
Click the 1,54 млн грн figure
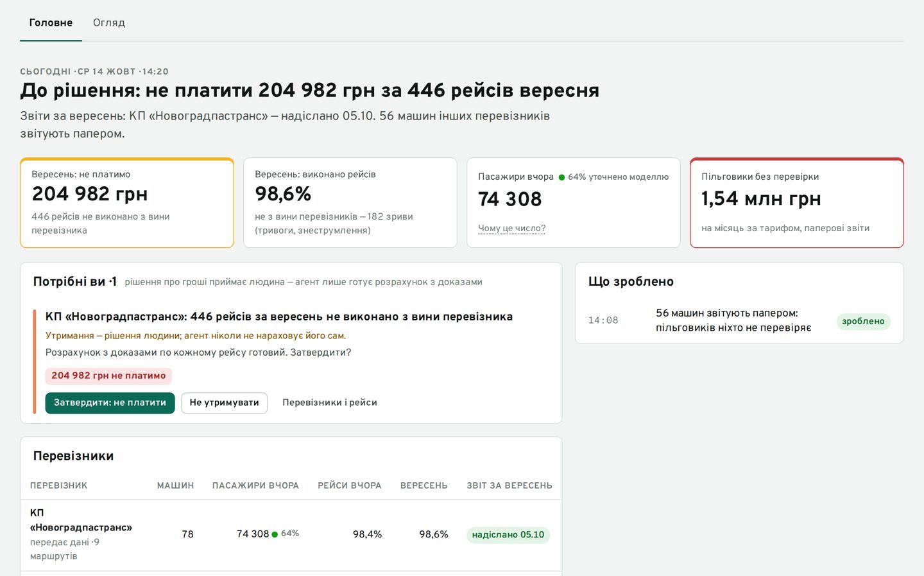coord(761,199)
